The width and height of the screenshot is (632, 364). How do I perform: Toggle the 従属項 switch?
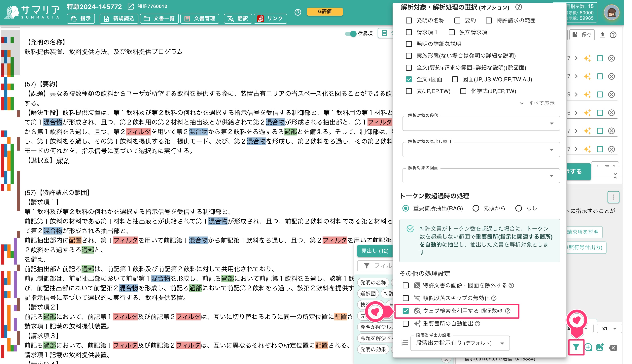pyautogui.click(x=351, y=34)
